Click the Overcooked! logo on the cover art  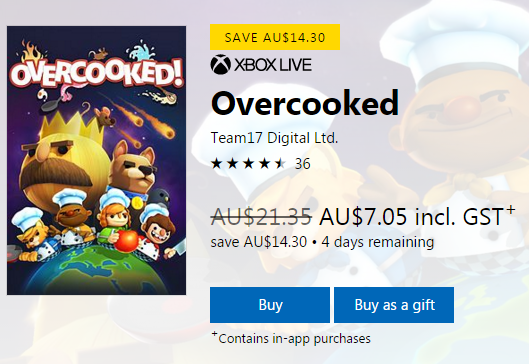pos(96,76)
